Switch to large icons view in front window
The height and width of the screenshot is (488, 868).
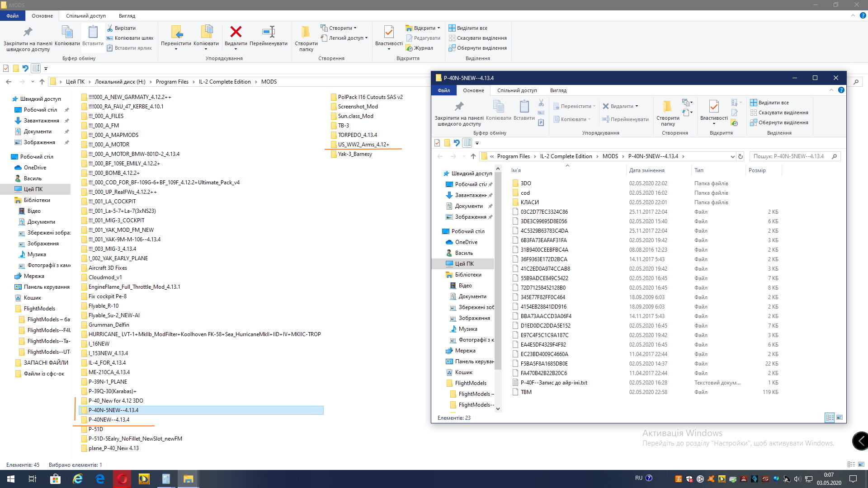[840, 418]
